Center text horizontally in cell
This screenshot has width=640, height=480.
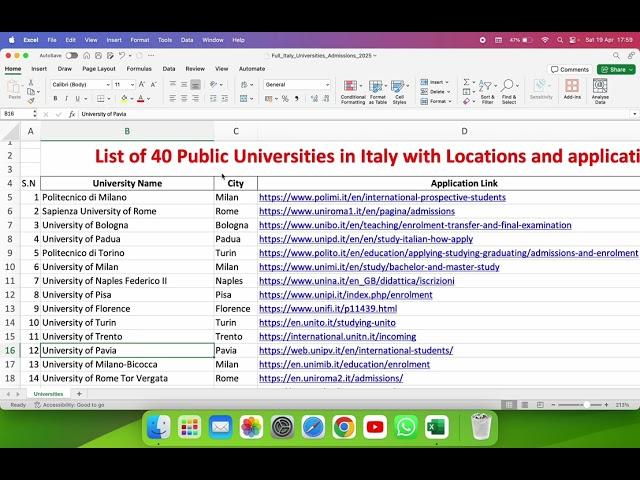pyautogui.click(x=184, y=98)
